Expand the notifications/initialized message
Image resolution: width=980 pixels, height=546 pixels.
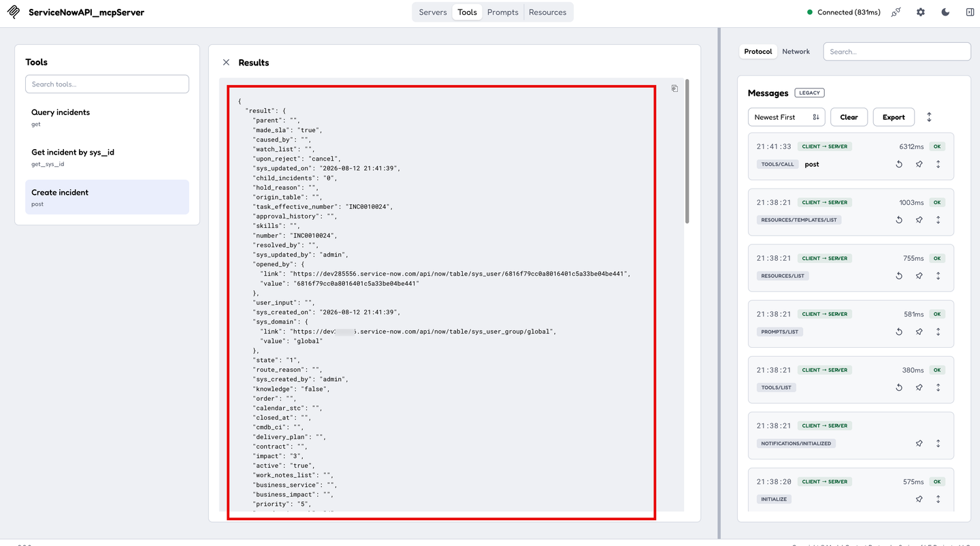pos(938,443)
